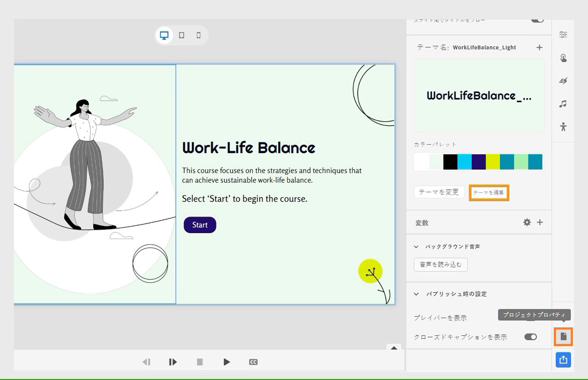Switch to tablet preview device
The image size is (588, 380).
182,35
